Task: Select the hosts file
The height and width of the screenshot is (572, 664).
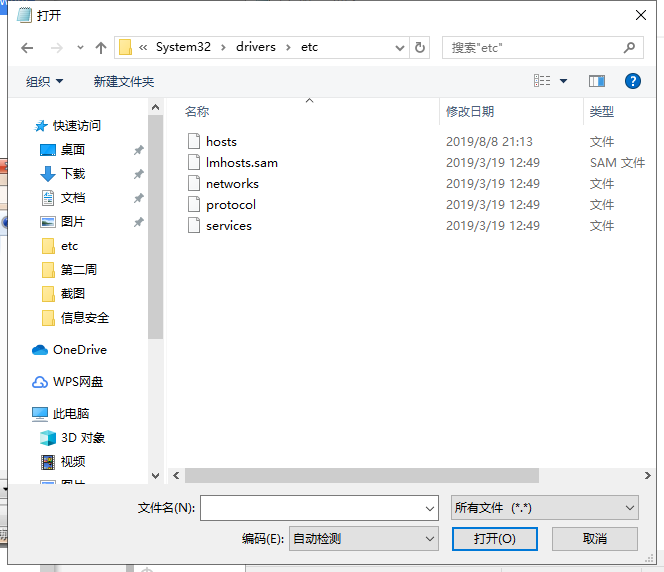Action: [221, 141]
